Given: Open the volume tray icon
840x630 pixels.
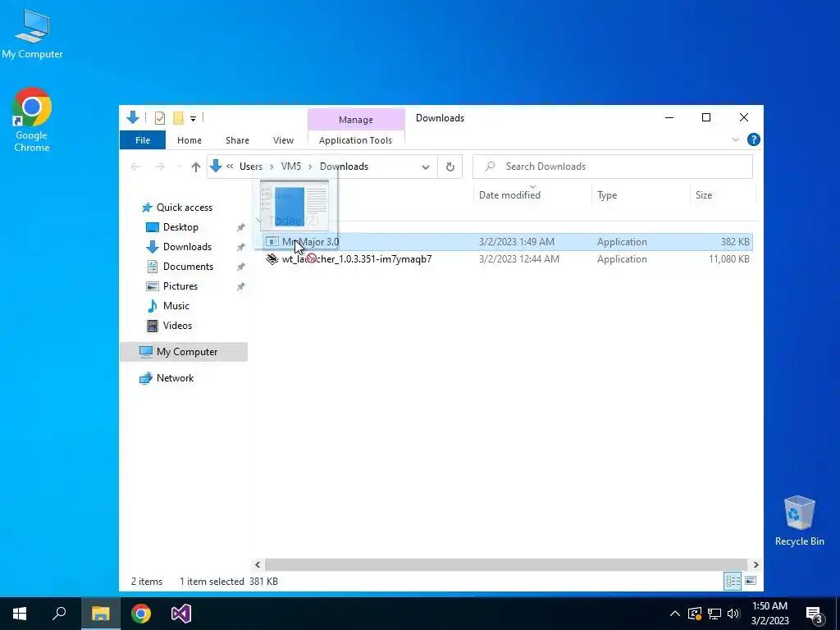Looking at the screenshot, I should coord(733,614).
